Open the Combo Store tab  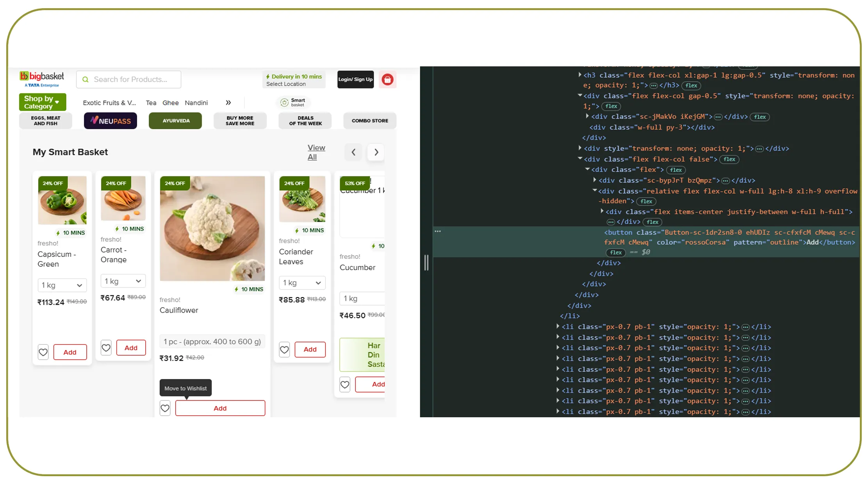(x=370, y=121)
